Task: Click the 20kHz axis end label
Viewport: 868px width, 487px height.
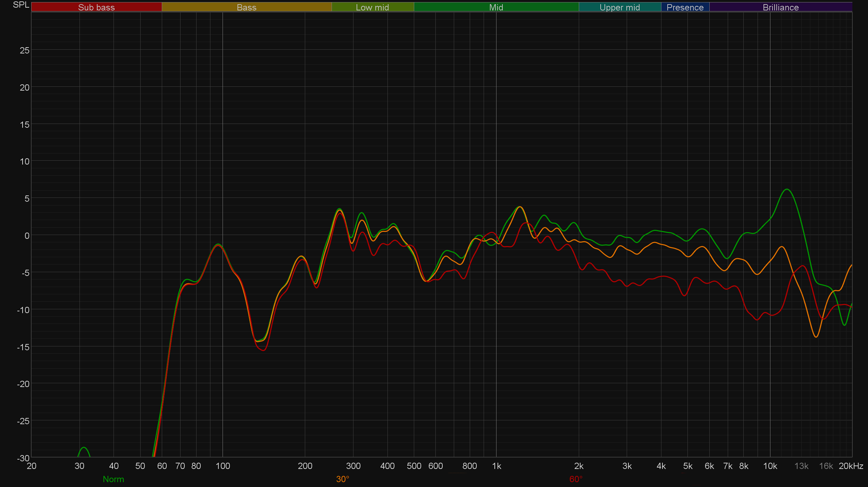Action: [851, 466]
